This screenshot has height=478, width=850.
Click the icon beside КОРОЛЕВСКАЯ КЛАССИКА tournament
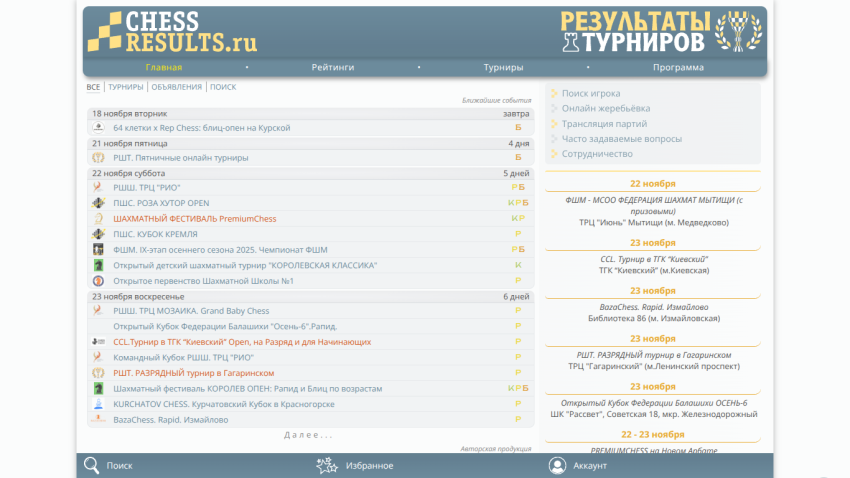98,266
